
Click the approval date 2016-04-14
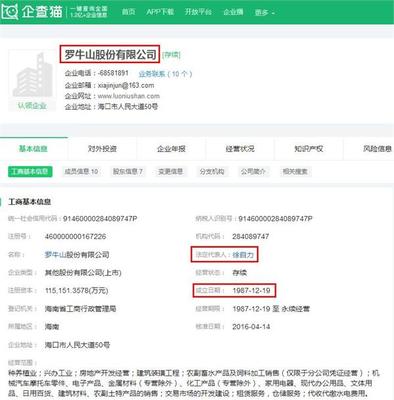251,327
